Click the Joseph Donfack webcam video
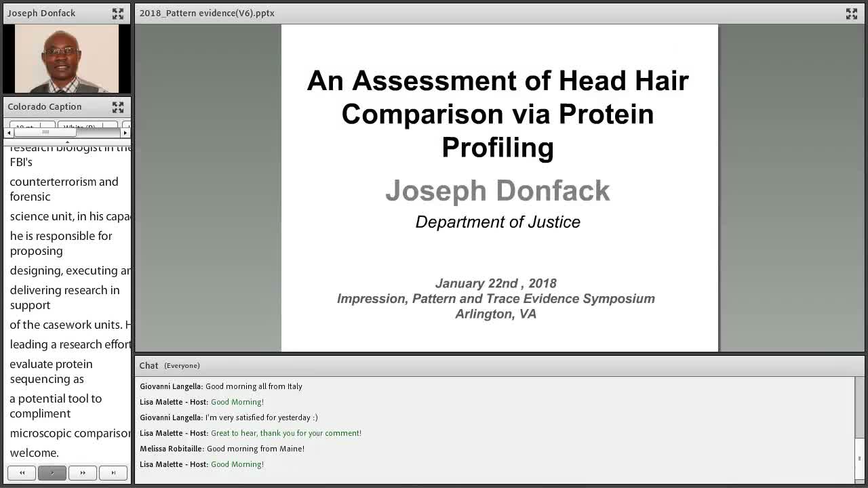 (66, 59)
